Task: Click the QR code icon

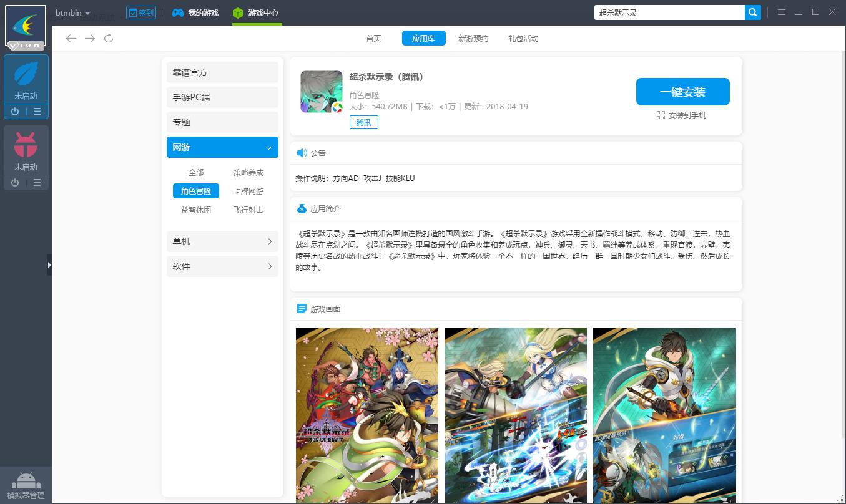Action: 661,115
